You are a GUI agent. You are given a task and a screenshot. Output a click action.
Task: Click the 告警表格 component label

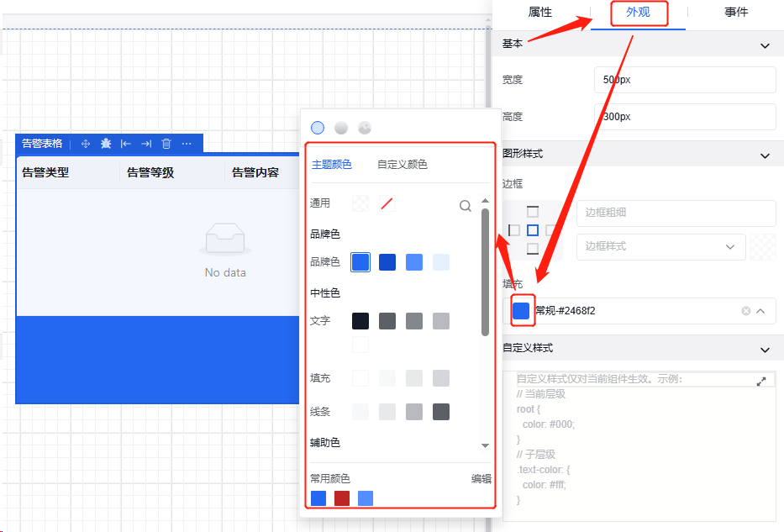(42, 144)
